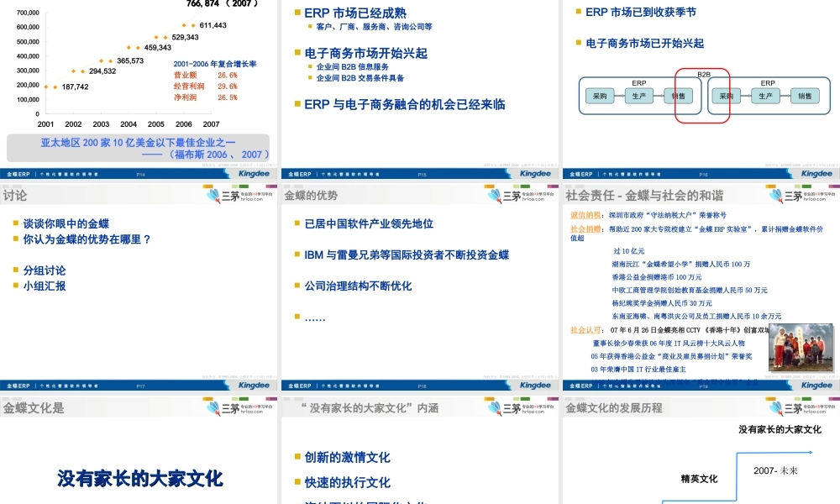Open the slide thumbnail titled 讨论

[x=139, y=289]
